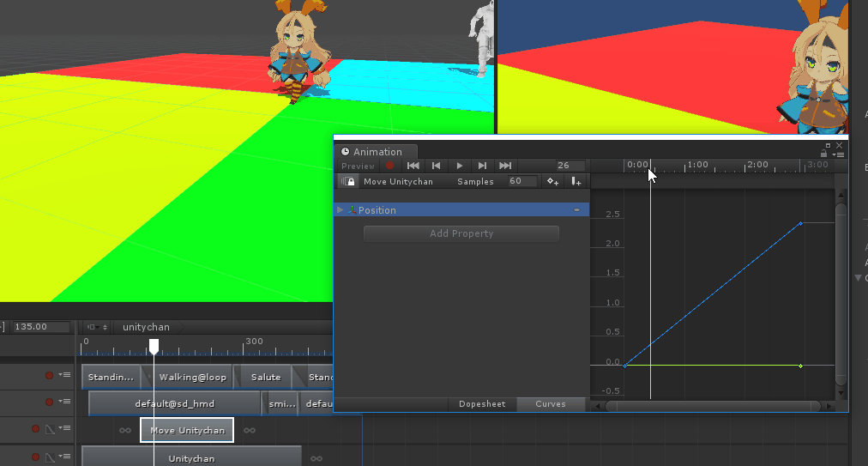Screen dimensions: 868x466
Task: Open the Animation window options menu
Action: pos(839,154)
